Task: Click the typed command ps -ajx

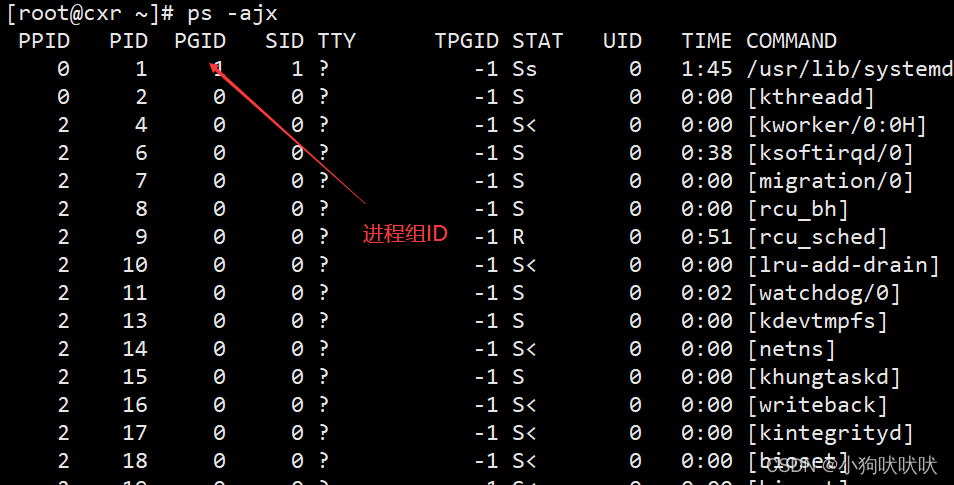Action: coord(232,14)
